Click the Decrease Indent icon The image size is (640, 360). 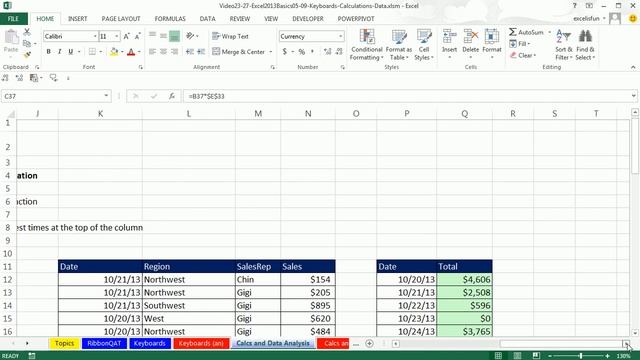click(x=190, y=52)
